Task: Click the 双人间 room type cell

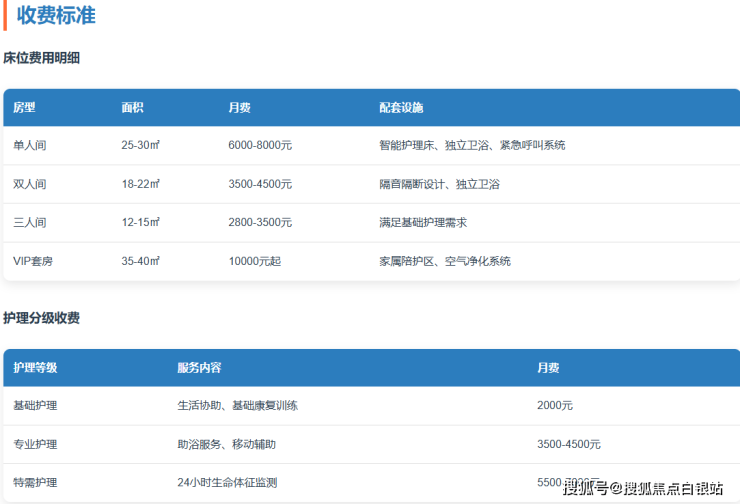Action: [x=29, y=184]
